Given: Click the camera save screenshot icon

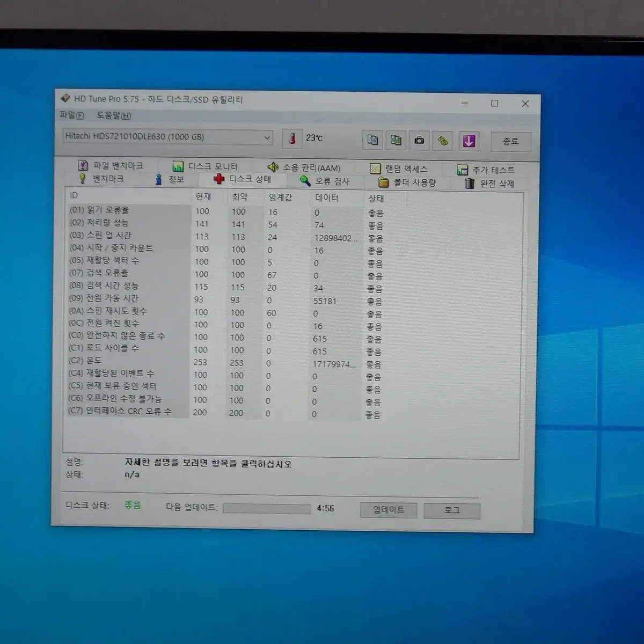Looking at the screenshot, I should point(419,141).
